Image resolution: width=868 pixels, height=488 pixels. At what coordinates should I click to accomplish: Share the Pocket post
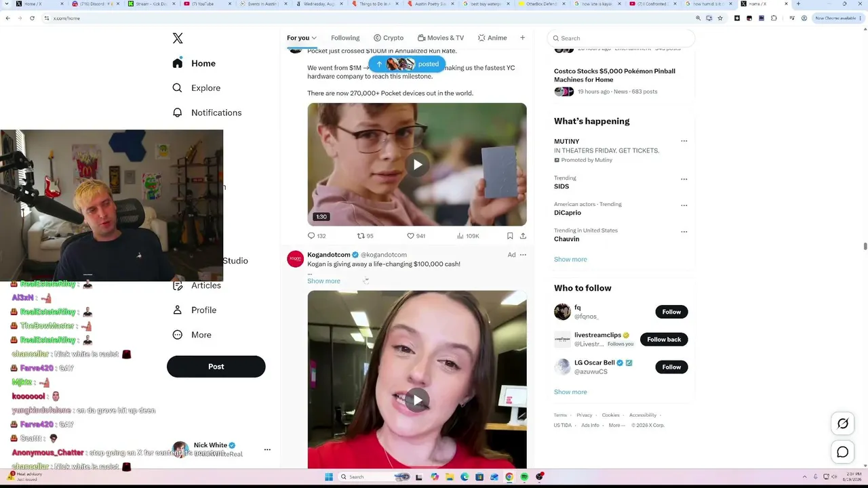point(523,236)
